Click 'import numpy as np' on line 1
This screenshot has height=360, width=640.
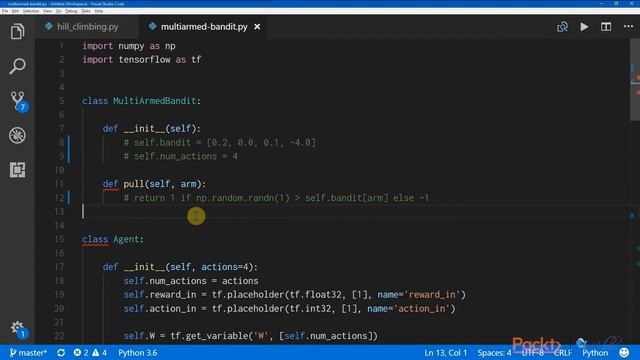coord(129,46)
